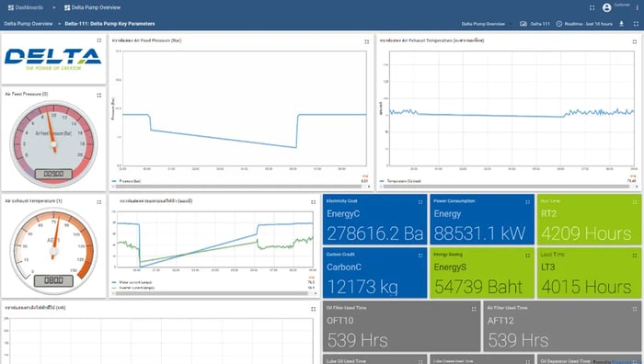Open the user account avatar
644x364 pixels.
pyautogui.click(x=606, y=7)
